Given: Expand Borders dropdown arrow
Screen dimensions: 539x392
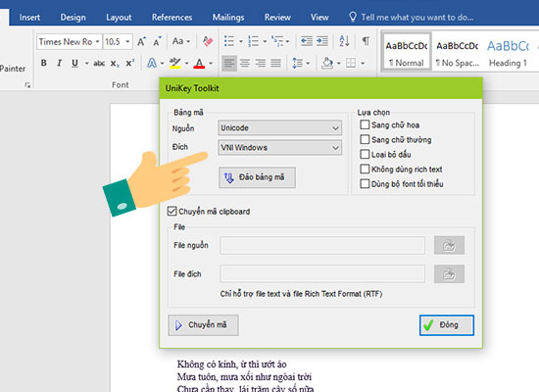Looking at the screenshot, I should (363, 64).
